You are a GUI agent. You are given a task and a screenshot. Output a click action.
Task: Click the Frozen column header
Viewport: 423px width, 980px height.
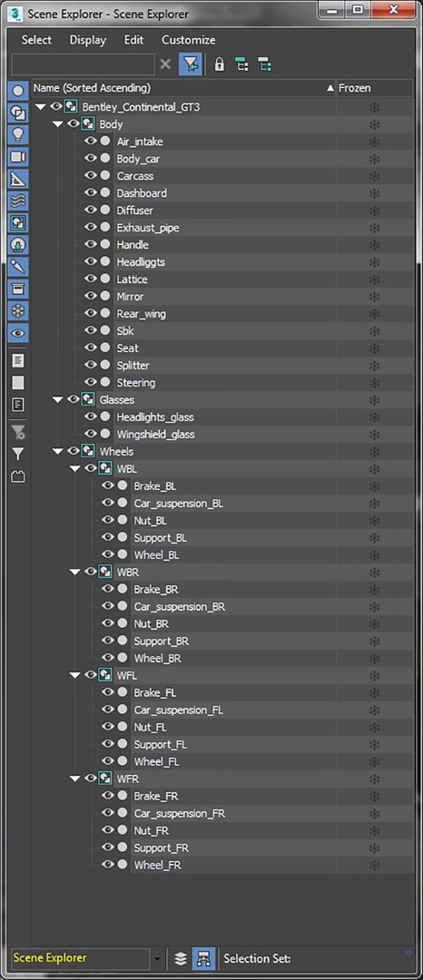coord(374,88)
